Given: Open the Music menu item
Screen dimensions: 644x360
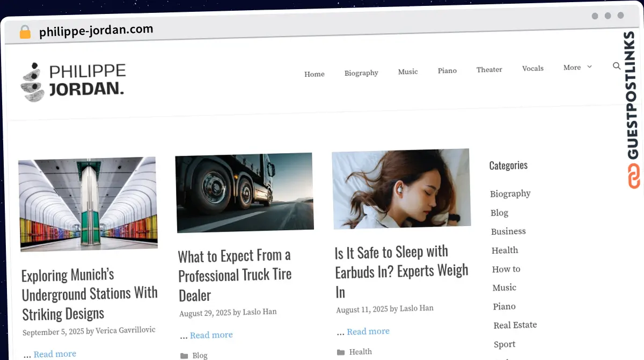Looking at the screenshot, I should pos(408,71).
